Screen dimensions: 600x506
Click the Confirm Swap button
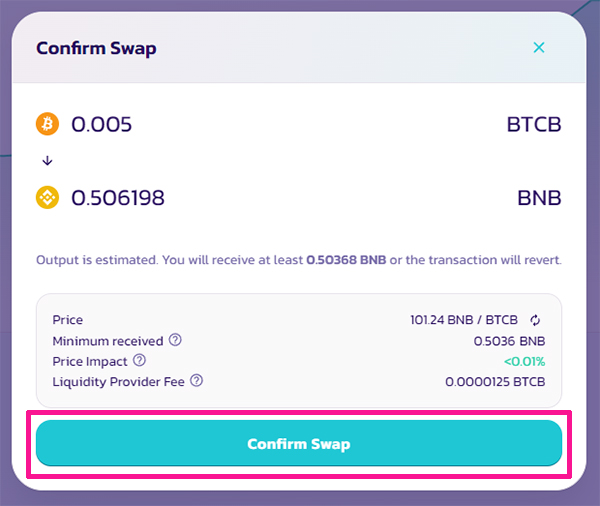pyautogui.click(x=299, y=443)
